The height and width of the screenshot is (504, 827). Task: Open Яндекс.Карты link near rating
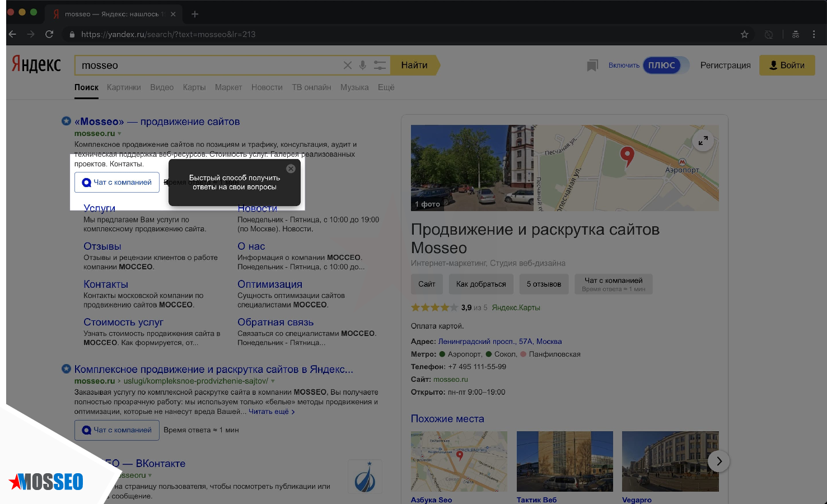click(516, 307)
